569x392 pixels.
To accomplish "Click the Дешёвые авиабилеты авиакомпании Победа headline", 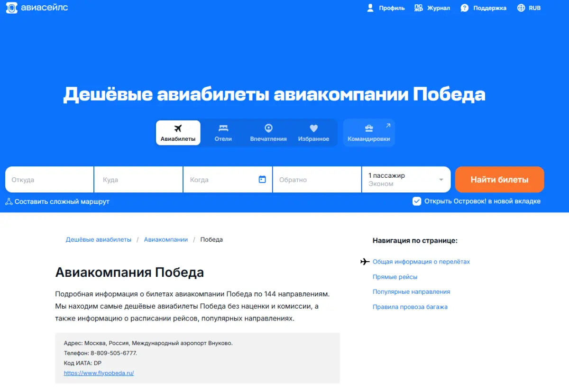I will (x=274, y=94).
